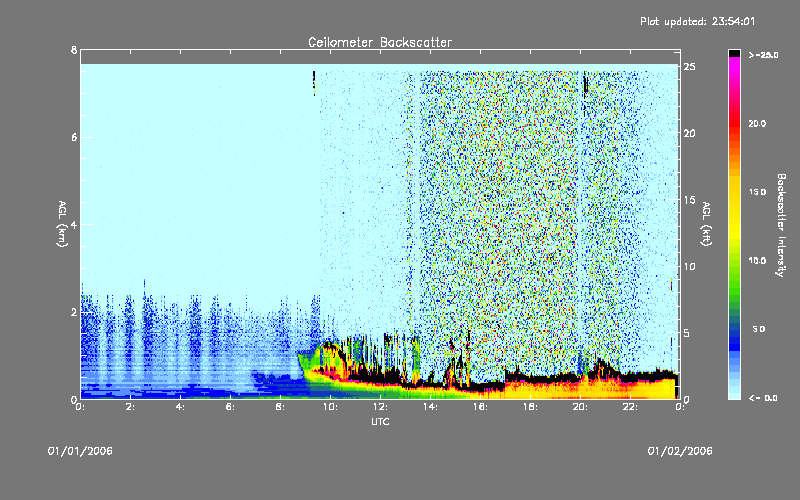800x500 pixels.
Task: Select the "16:" hour tick on UTC axis
Action: click(480, 407)
